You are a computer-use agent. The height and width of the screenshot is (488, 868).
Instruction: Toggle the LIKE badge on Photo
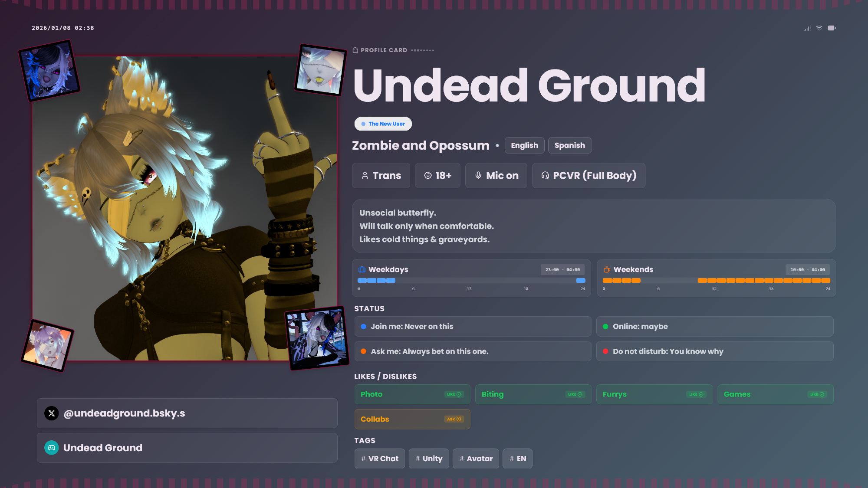pos(454,394)
